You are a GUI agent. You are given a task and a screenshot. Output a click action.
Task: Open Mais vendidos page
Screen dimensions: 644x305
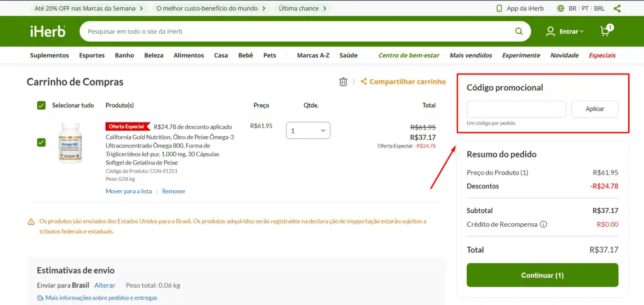click(x=471, y=56)
